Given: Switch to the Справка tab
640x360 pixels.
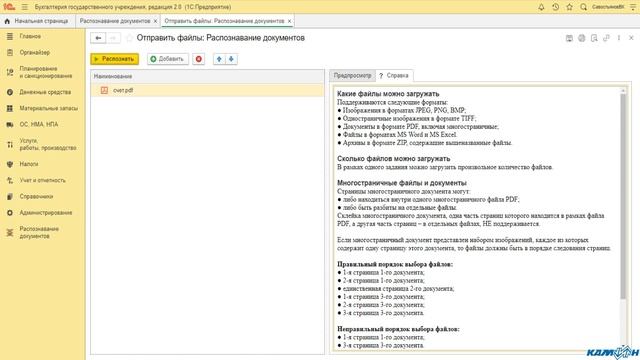Looking at the screenshot, I should (x=394, y=76).
